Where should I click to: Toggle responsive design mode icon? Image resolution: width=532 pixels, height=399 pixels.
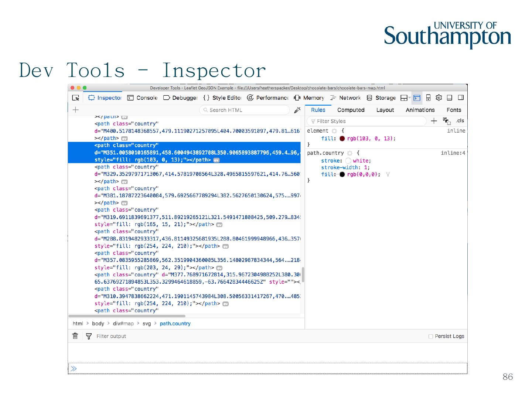click(428, 98)
